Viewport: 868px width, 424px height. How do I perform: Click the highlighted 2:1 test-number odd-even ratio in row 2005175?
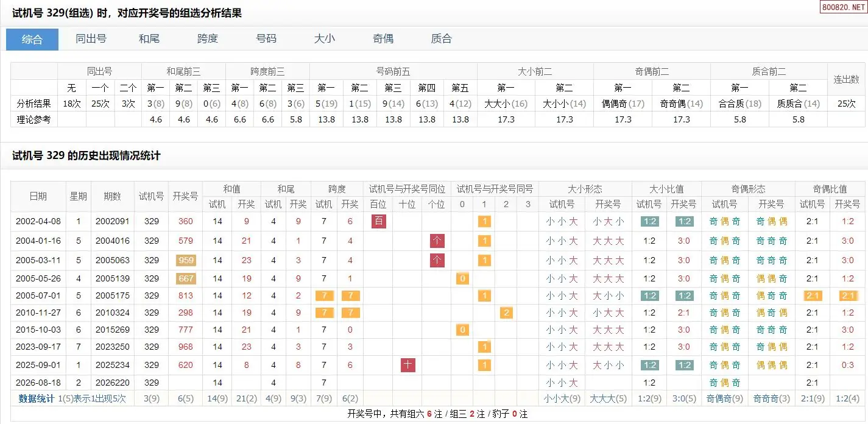812,295
